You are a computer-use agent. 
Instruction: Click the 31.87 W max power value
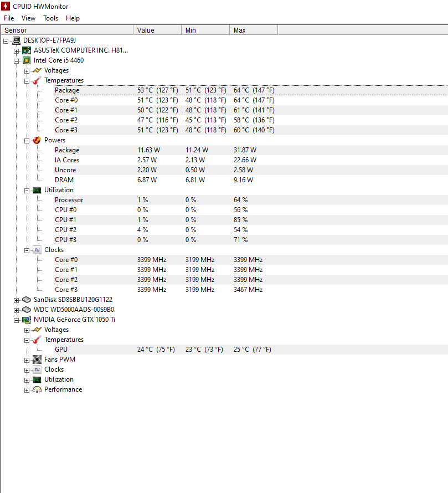click(245, 150)
